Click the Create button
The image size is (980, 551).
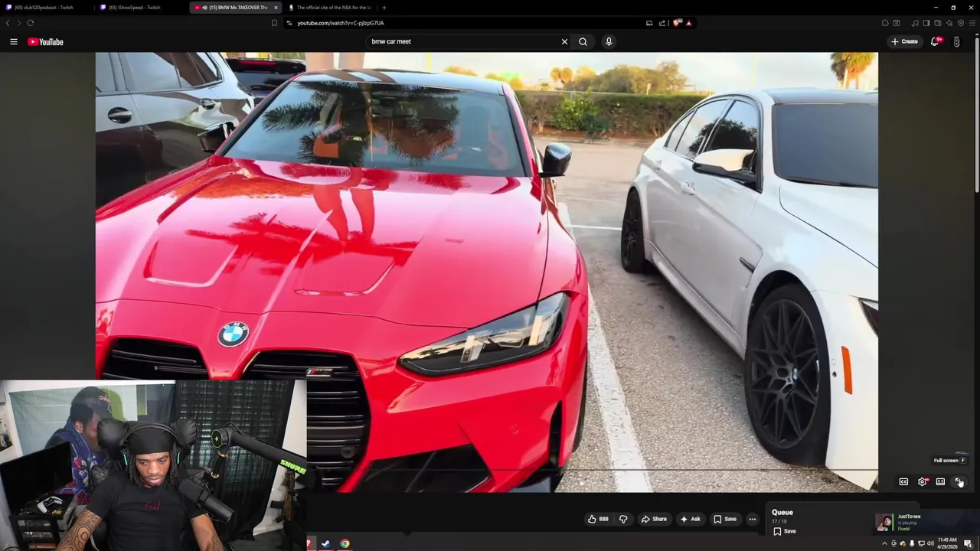coord(904,42)
